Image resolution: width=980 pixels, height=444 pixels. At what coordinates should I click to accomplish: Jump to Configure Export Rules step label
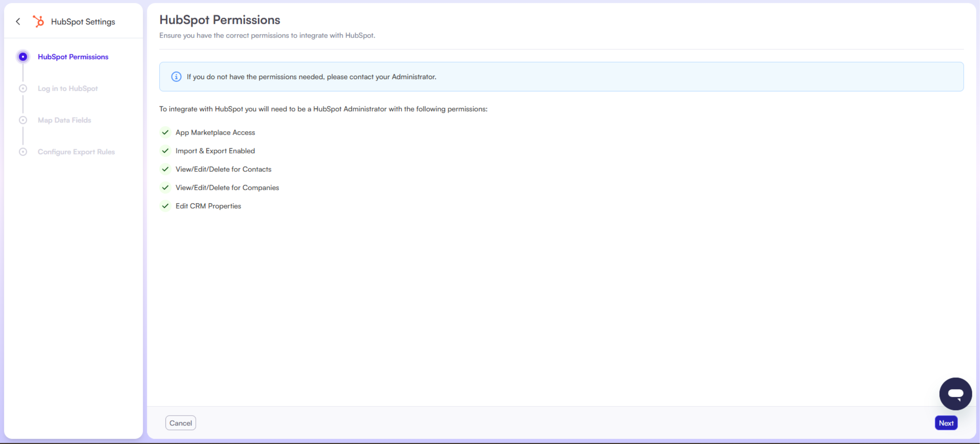pos(76,152)
